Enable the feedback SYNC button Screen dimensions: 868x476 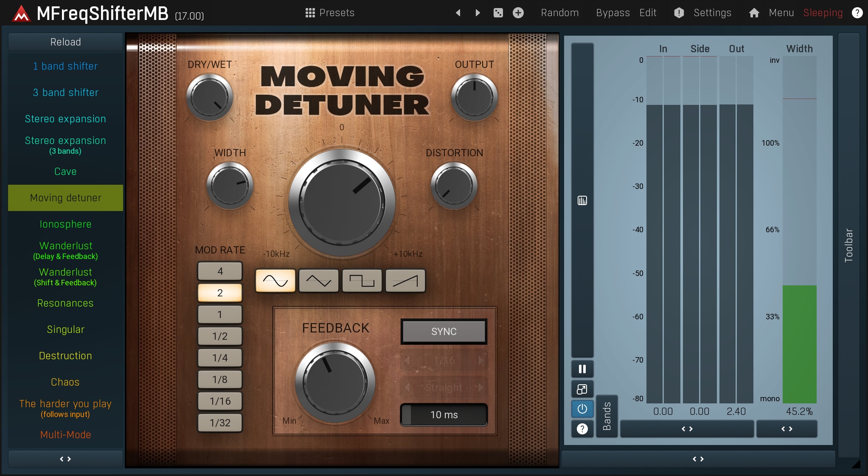444,332
